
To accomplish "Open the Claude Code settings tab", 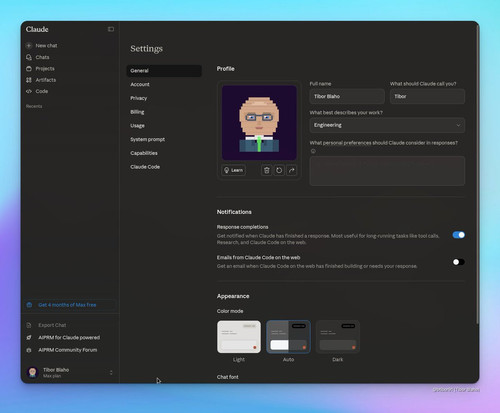I will point(164,167).
